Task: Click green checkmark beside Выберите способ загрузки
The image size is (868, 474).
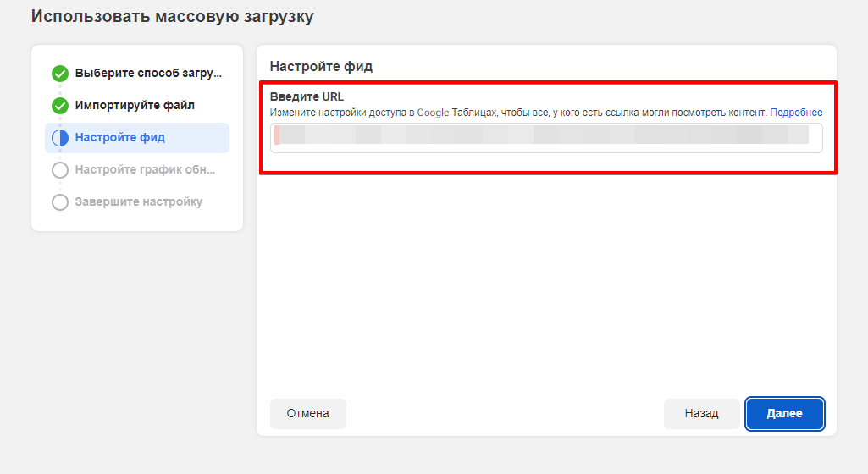Action: coord(60,73)
